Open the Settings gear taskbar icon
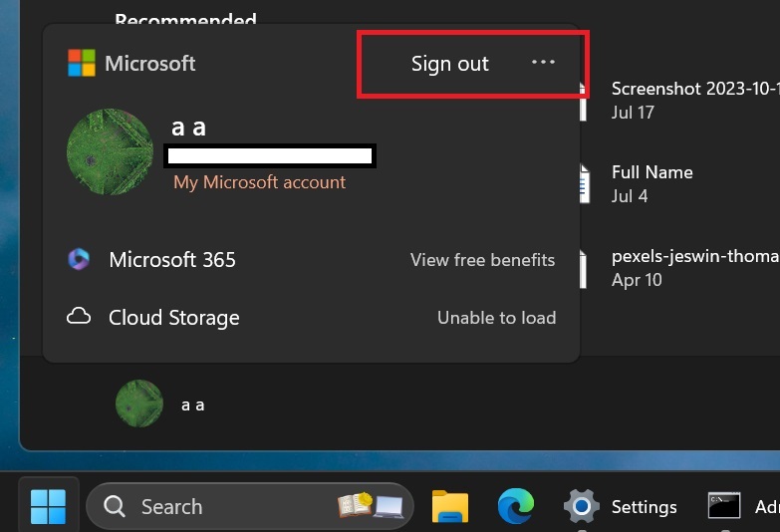Image resolution: width=780 pixels, height=532 pixels. pyautogui.click(x=581, y=507)
